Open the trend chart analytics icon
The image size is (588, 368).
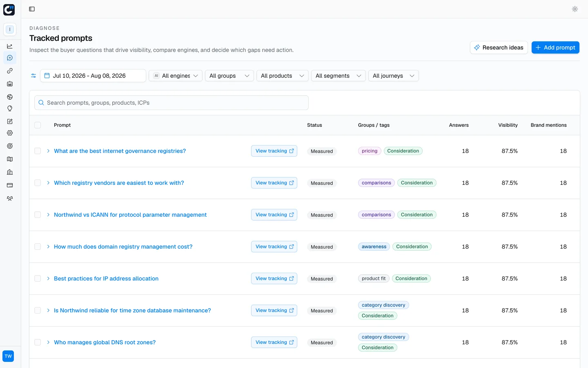[x=10, y=46]
